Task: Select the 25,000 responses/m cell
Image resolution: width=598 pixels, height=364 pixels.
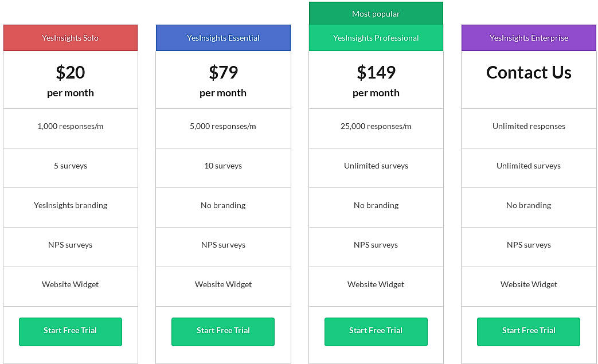Action: click(376, 126)
